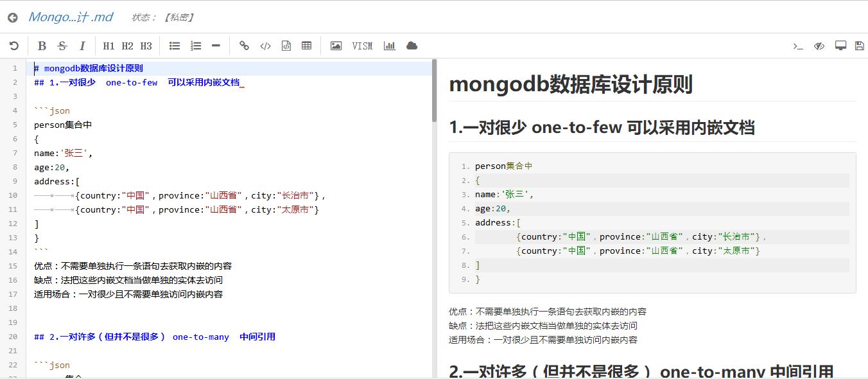Click the editor line starting with "缺点"
Screen dimensions: 868x379
(128, 280)
